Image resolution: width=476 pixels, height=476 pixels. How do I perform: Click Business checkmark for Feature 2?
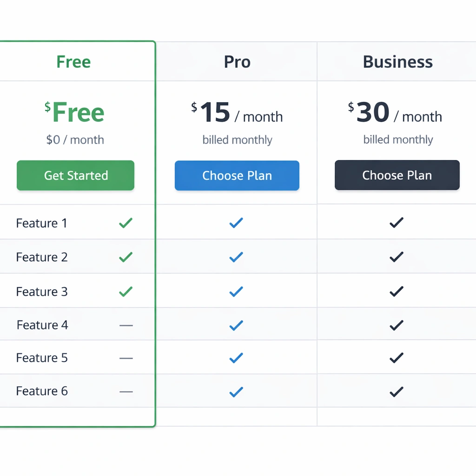[x=396, y=257]
